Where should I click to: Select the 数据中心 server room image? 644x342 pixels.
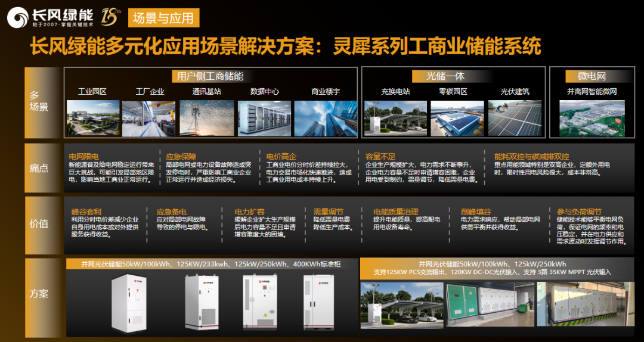pyautogui.click(x=264, y=118)
